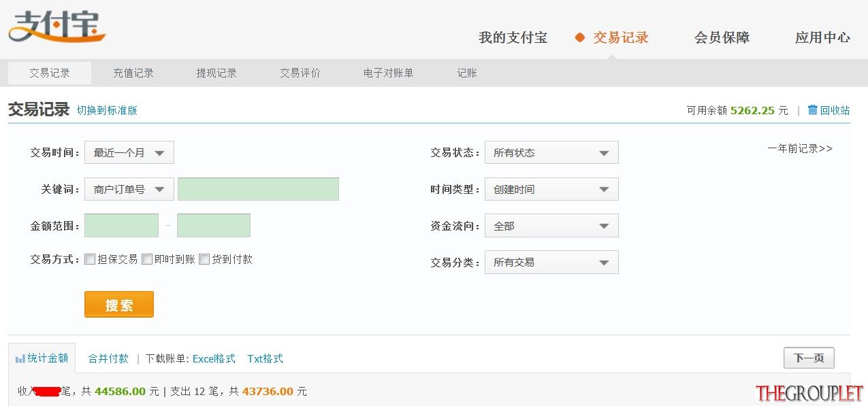Click the bar chart icon in 统计金额
868x406 pixels.
[20, 358]
